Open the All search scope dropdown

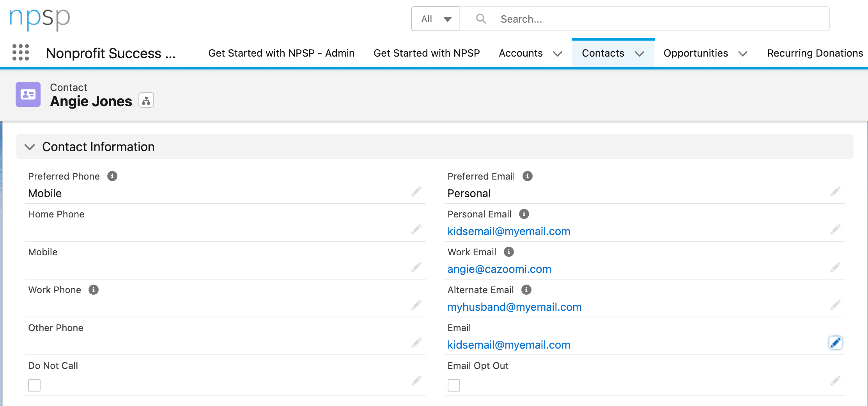[x=436, y=19]
